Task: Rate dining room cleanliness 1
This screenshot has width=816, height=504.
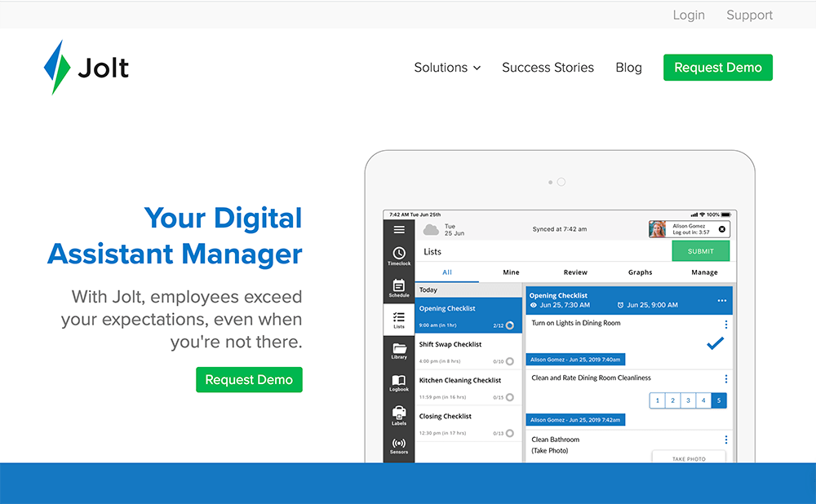Action: [x=657, y=400]
